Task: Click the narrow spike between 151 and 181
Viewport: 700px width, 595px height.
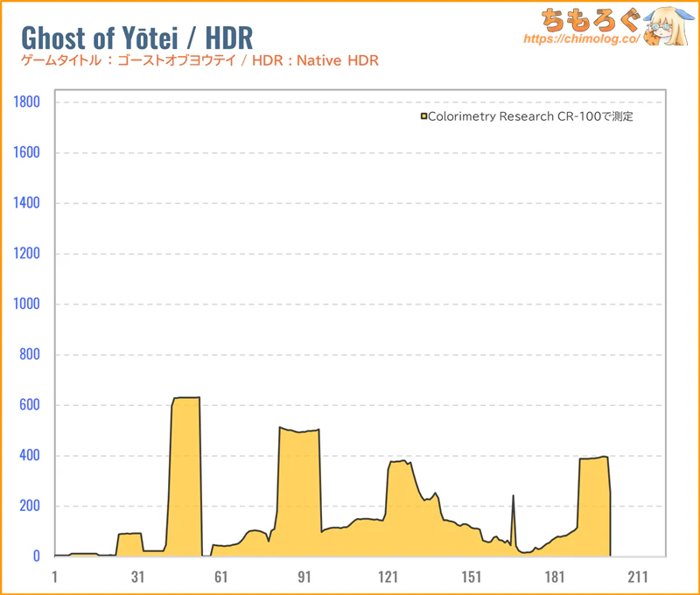Action: [x=513, y=525]
